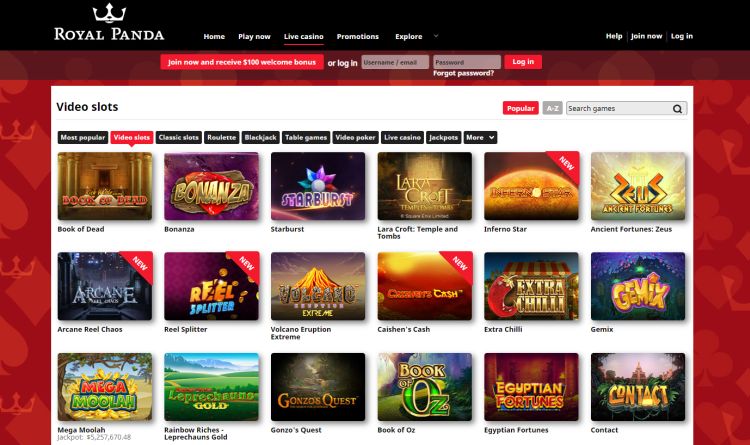750x445 pixels.
Task: Click the red Log in button
Action: (523, 62)
